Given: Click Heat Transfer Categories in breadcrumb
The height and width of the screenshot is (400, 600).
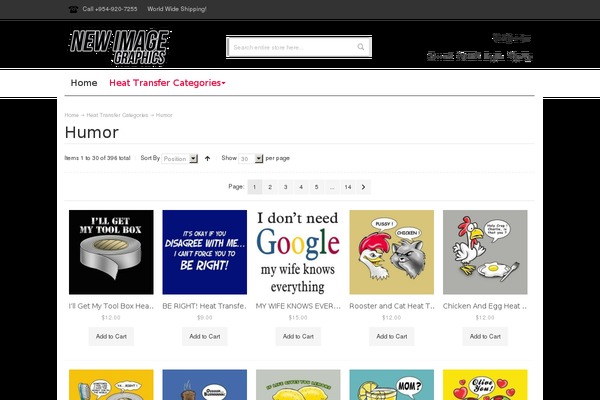Looking at the screenshot, I should pos(117,115).
